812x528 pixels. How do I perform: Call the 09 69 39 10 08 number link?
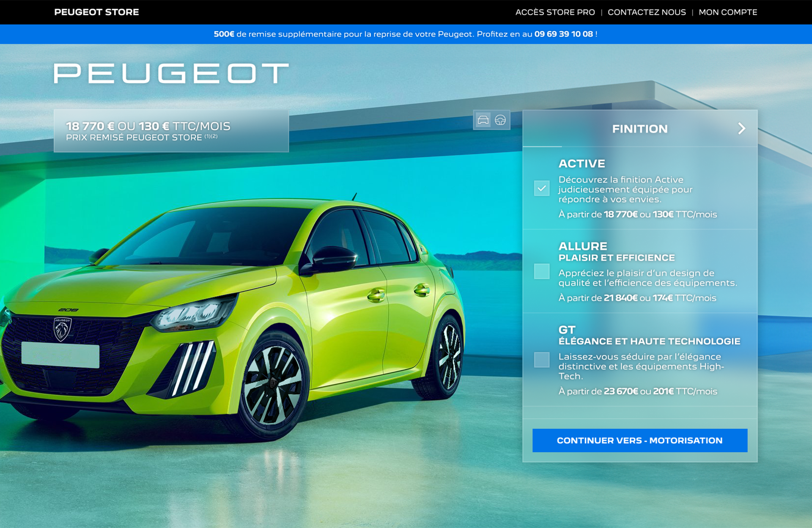pyautogui.click(x=563, y=34)
